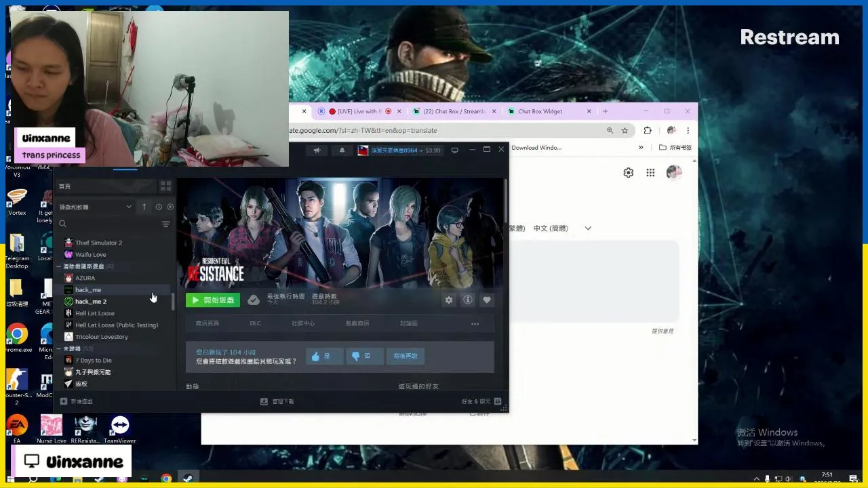Open TeamViewer desktop shortcut
868x488 pixels.
[120, 429]
